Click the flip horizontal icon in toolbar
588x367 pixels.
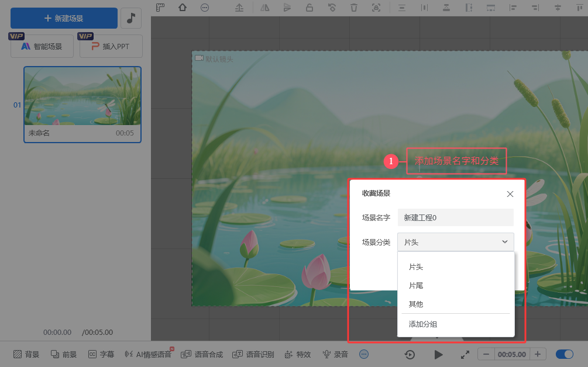click(264, 8)
